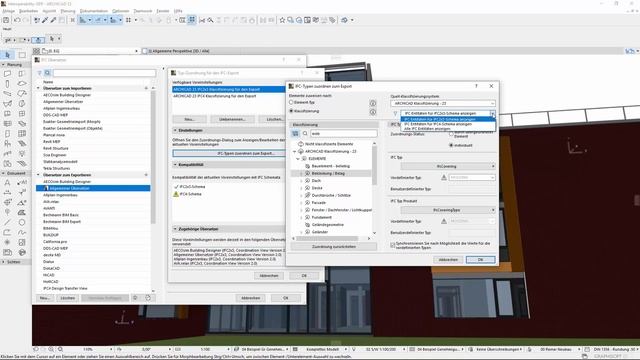640x360 pixels.
Task: Click the help question mark in IFC-Typen dialog
Action: [476, 86]
